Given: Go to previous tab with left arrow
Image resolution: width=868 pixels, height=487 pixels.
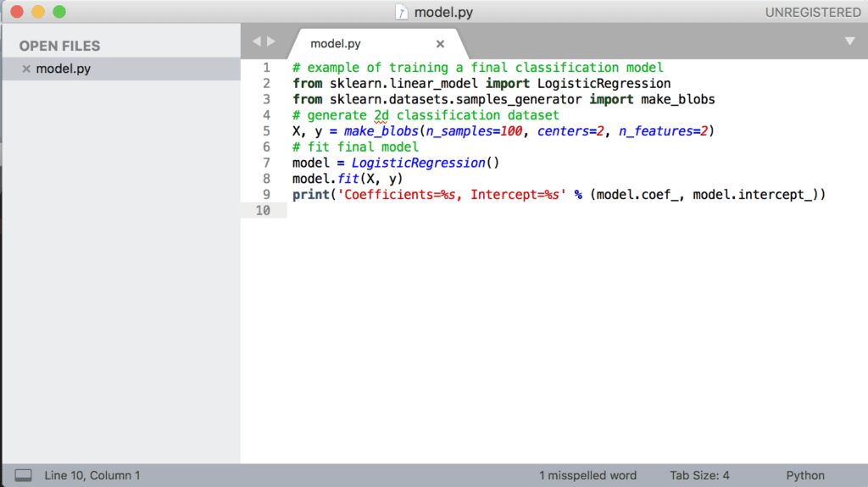Looking at the screenshot, I should [x=256, y=41].
